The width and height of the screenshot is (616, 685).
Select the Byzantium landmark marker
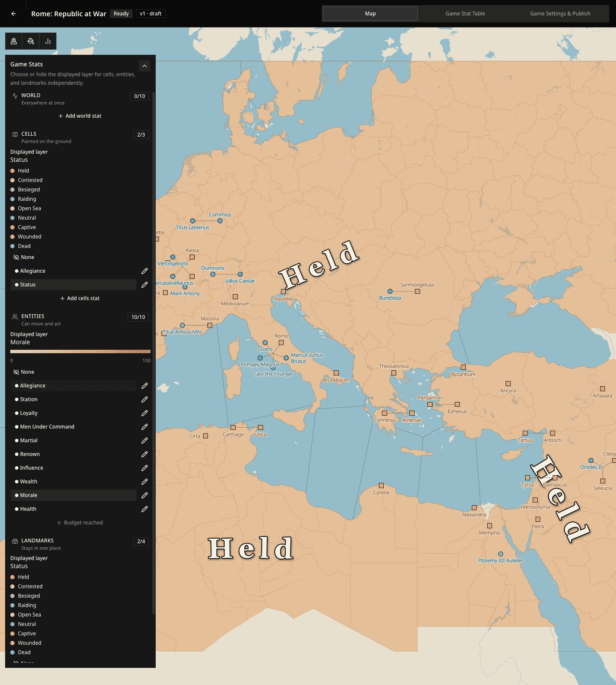tap(463, 367)
